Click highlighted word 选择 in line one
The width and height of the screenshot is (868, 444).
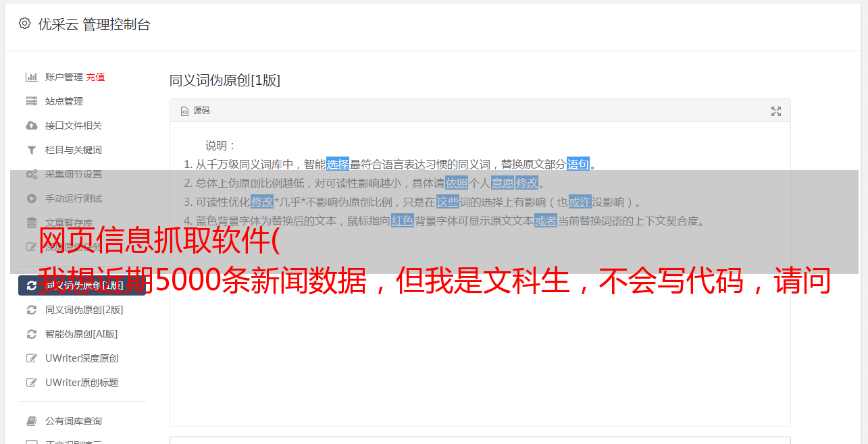click(338, 164)
